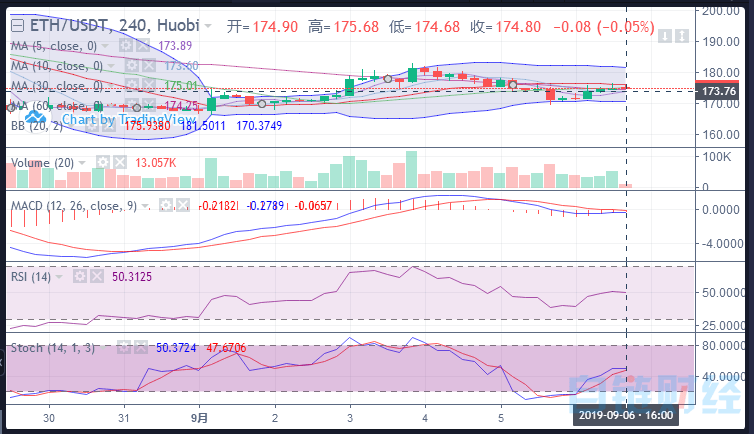
Task: Select the MA (10, close, 0) legend label
Action: tap(57, 66)
